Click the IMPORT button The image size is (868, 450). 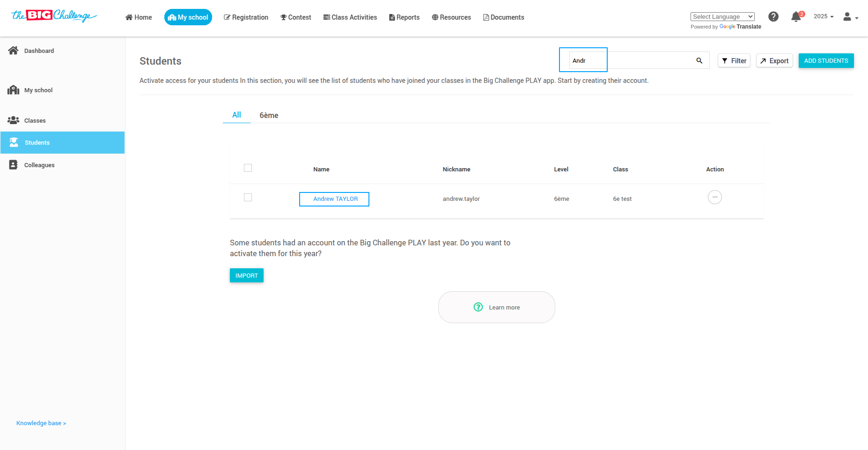[247, 275]
